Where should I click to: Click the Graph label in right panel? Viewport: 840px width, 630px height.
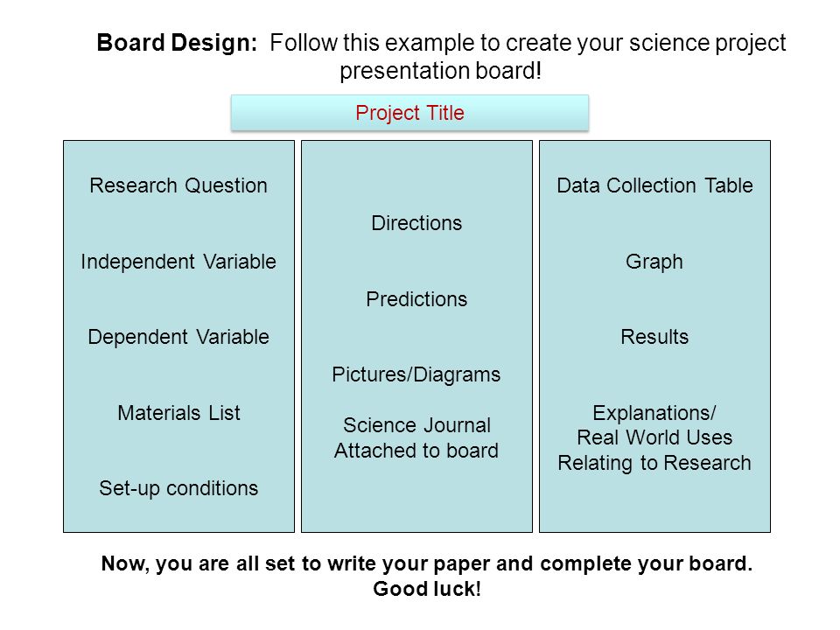654,262
